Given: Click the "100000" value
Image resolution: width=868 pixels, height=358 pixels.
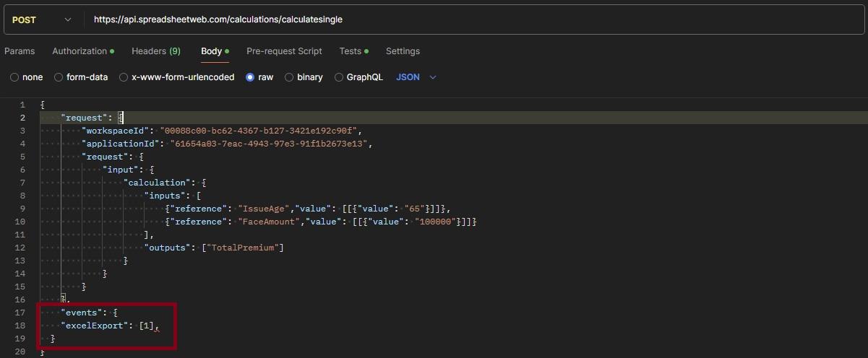Looking at the screenshot, I should 436,222.
